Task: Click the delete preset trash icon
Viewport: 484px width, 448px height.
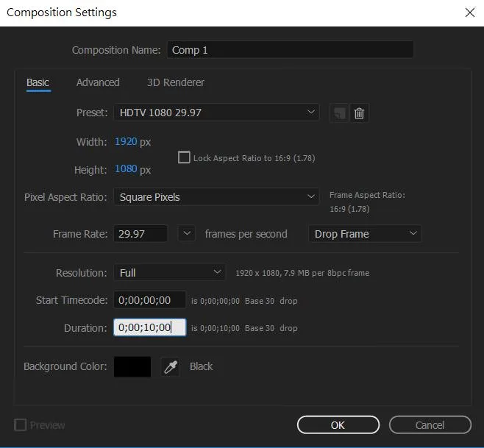Action: coord(359,113)
